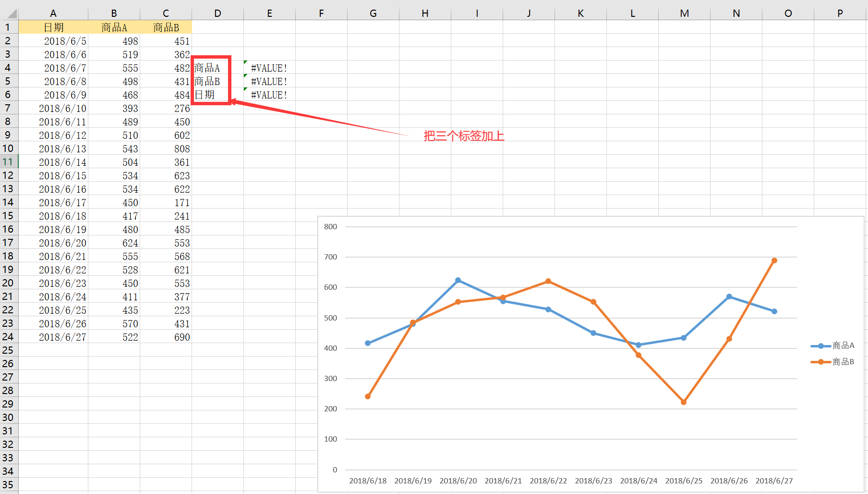Click header cell 商品B in C1

pos(166,27)
